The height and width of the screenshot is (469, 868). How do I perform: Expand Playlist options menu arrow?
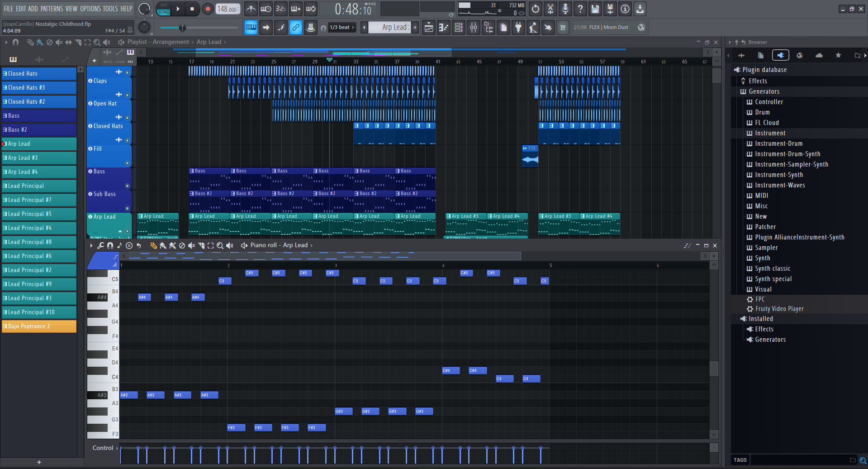coord(6,42)
